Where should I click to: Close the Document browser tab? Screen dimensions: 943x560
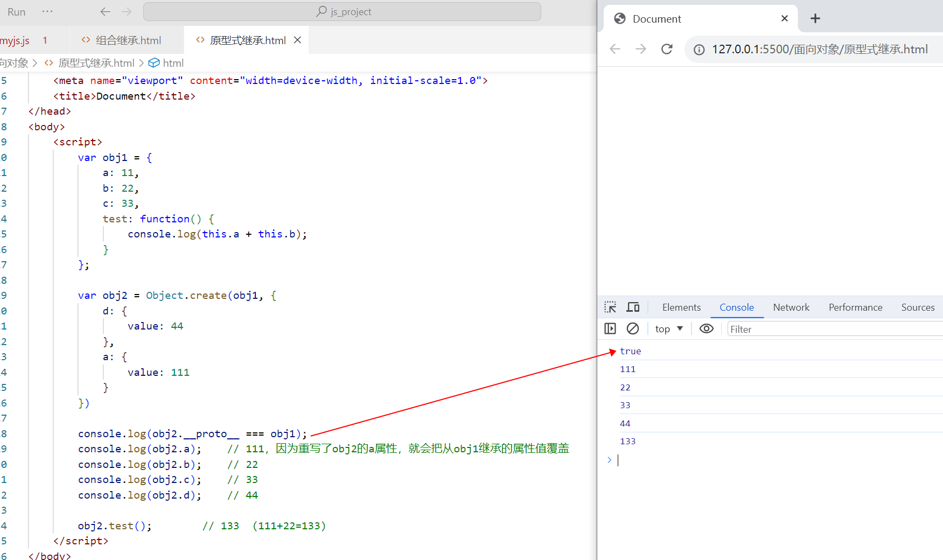(x=785, y=18)
